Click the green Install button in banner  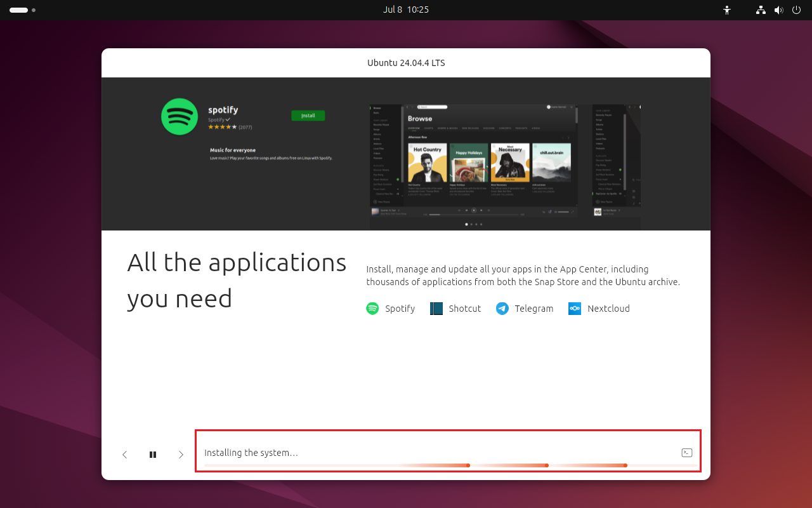point(308,116)
